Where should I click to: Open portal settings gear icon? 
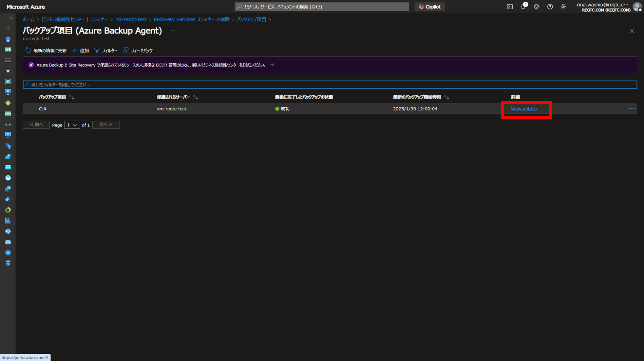pyautogui.click(x=537, y=7)
